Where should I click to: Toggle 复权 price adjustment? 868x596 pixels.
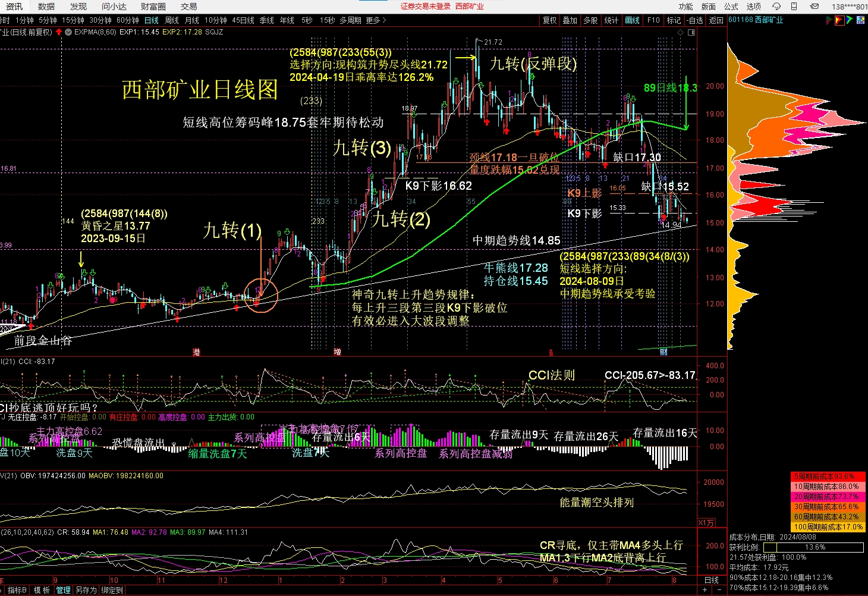coord(550,20)
